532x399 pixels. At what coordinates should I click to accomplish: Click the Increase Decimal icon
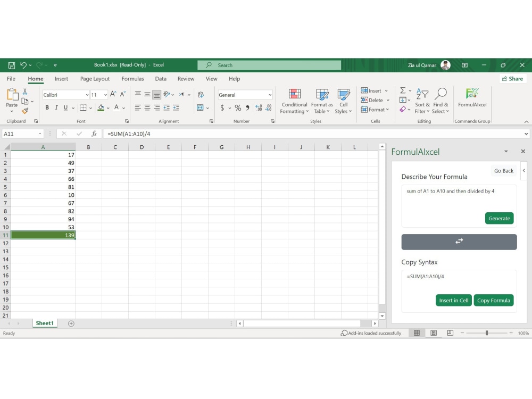tap(259, 108)
